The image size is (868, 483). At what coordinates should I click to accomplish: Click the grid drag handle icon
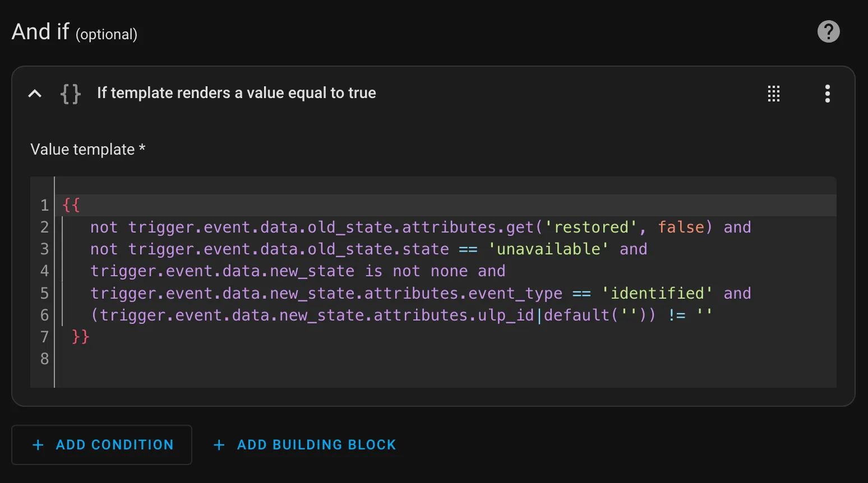[774, 94]
